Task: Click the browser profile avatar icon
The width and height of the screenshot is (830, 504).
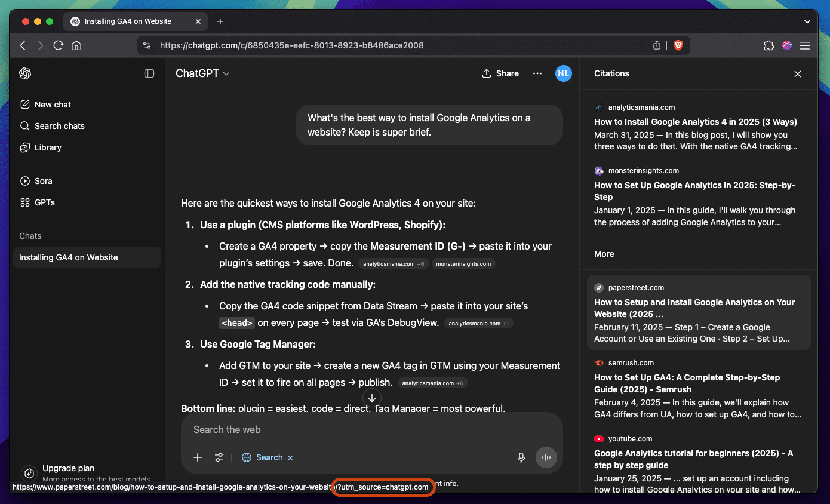Action: (x=787, y=45)
